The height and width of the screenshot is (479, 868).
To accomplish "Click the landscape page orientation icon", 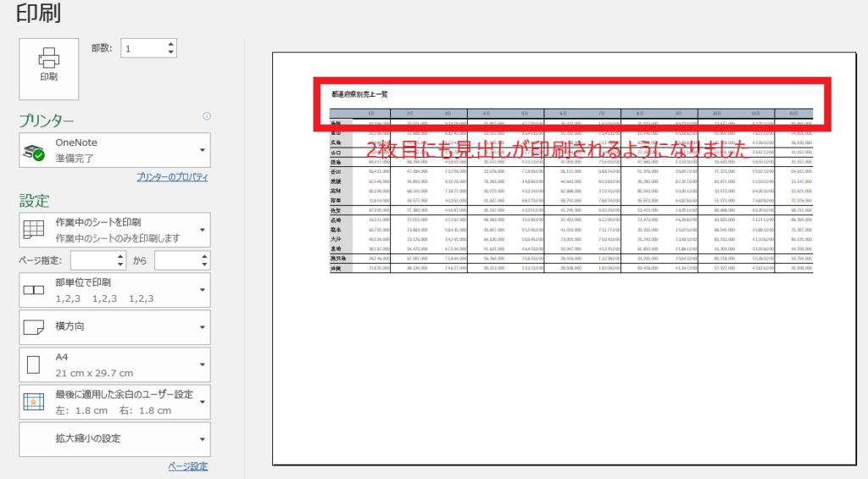I will [x=33, y=327].
